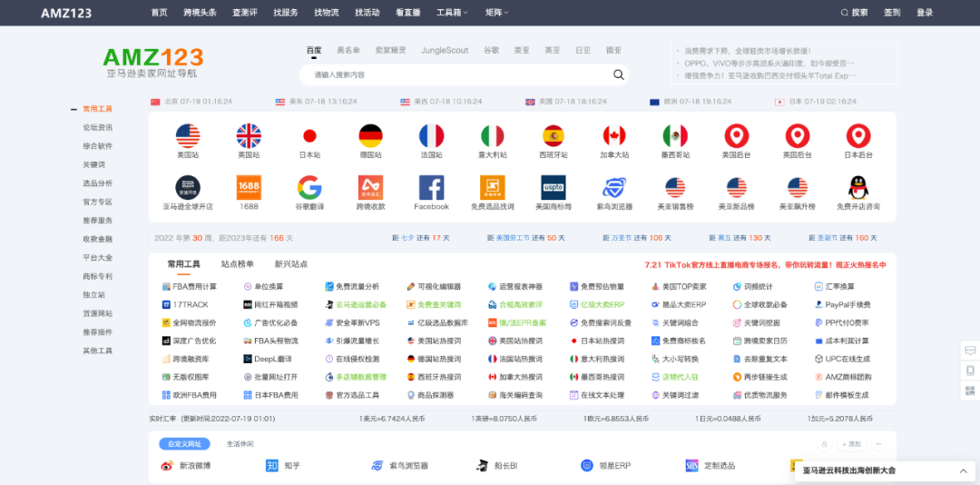Image resolution: width=980 pixels, height=485 pixels.
Task: Select the 黑名单 search tab
Action: [348, 50]
